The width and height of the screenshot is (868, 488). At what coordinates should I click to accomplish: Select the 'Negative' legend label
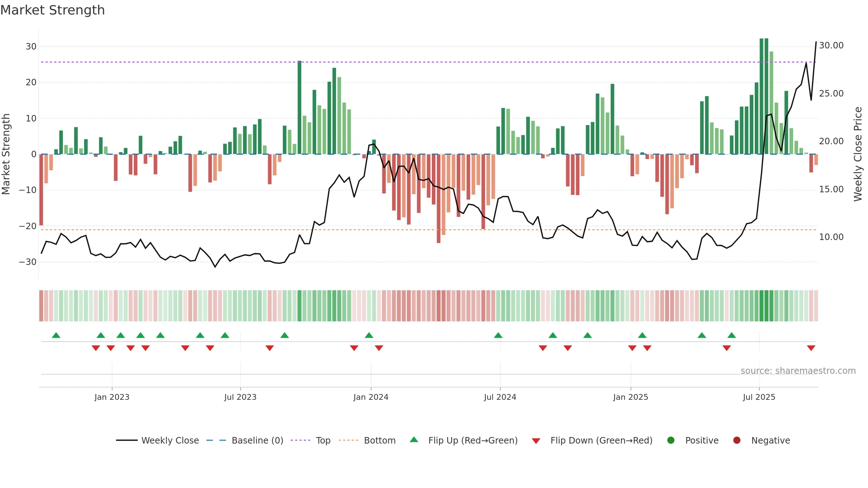(771, 440)
